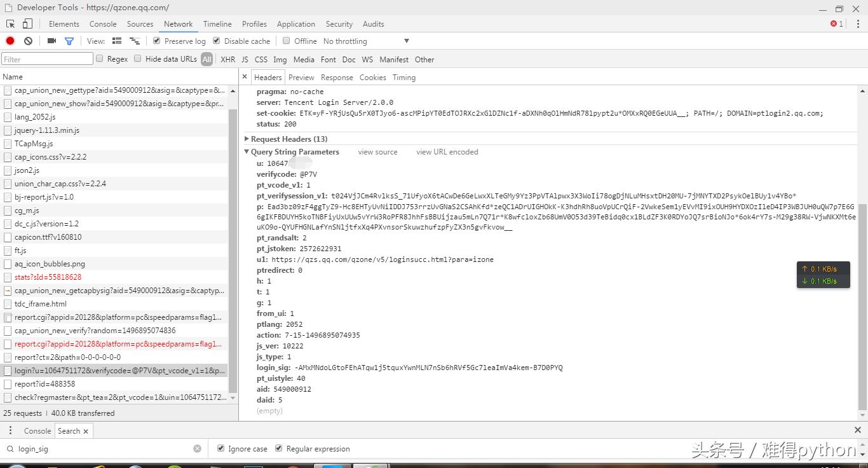
Task: Select failed request stats?sId=55818628
Action: [114, 277]
